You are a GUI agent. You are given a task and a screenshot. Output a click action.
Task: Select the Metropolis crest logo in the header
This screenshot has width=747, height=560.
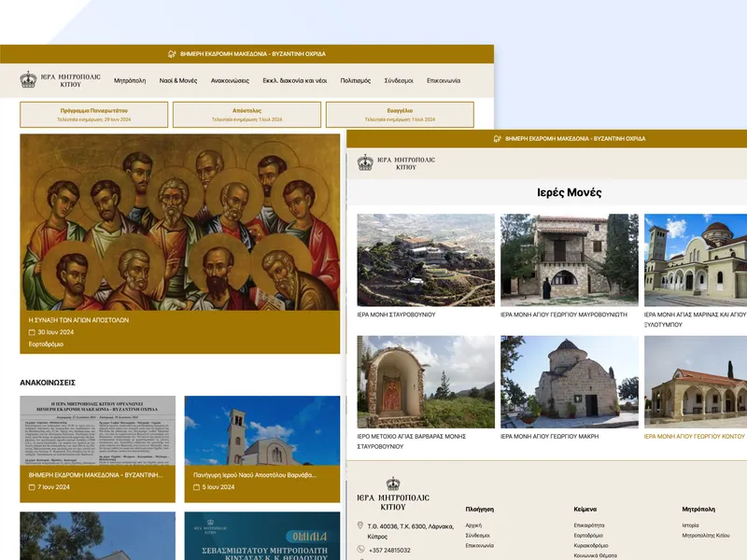click(x=27, y=78)
